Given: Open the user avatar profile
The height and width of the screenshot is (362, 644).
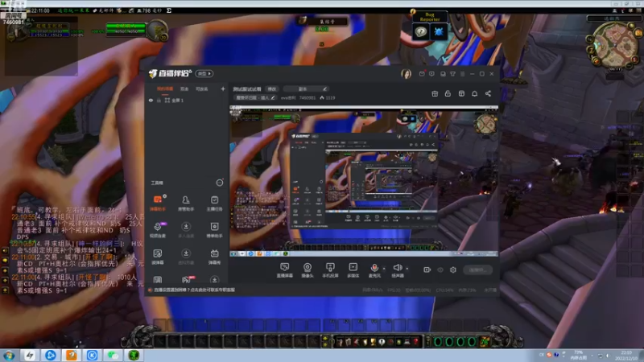Looking at the screenshot, I should pyautogui.click(x=406, y=74).
